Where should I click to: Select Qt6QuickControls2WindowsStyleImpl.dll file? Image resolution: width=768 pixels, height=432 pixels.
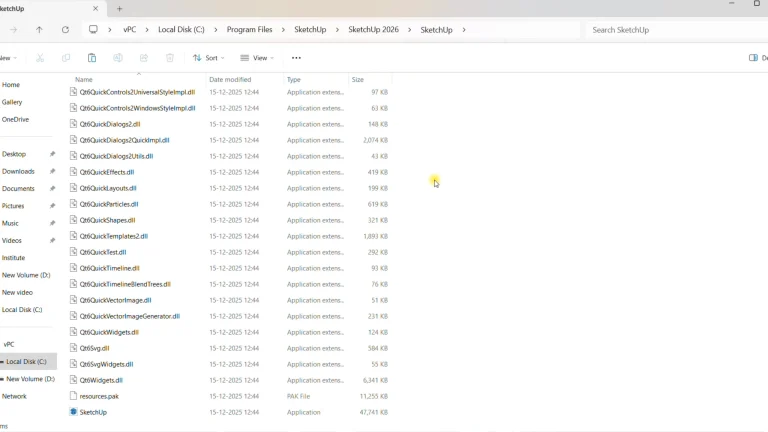(x=137, y=108)
